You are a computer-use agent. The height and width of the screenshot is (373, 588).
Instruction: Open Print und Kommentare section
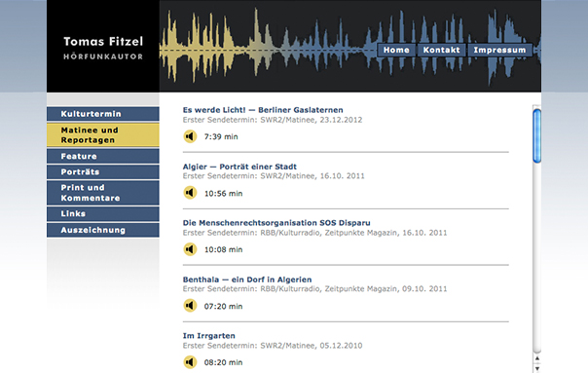pyautogui.click(x=103, y=193)
